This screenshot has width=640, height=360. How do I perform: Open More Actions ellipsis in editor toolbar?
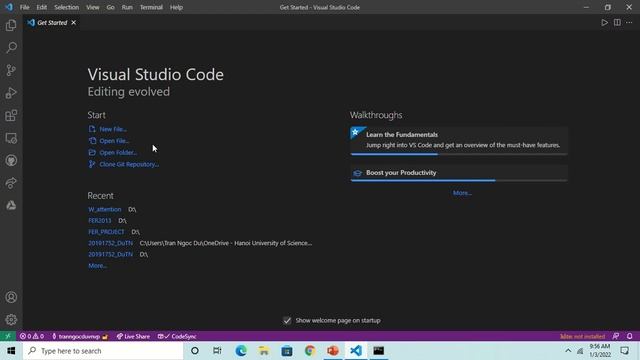(x=629, y=22)
